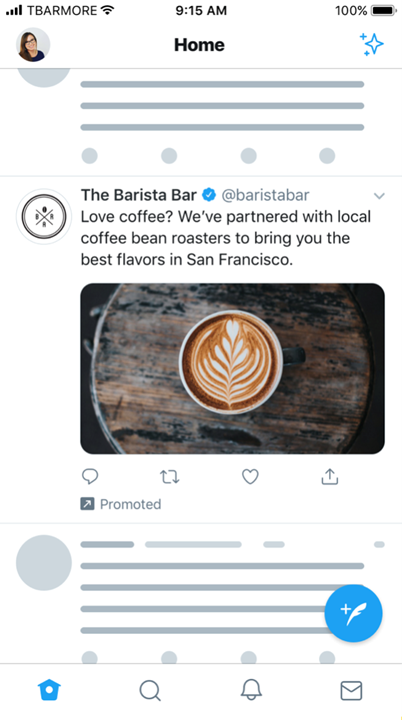402x720 pixels.
Task: Open the Notifications bell tab
Action: click(251, 690)
